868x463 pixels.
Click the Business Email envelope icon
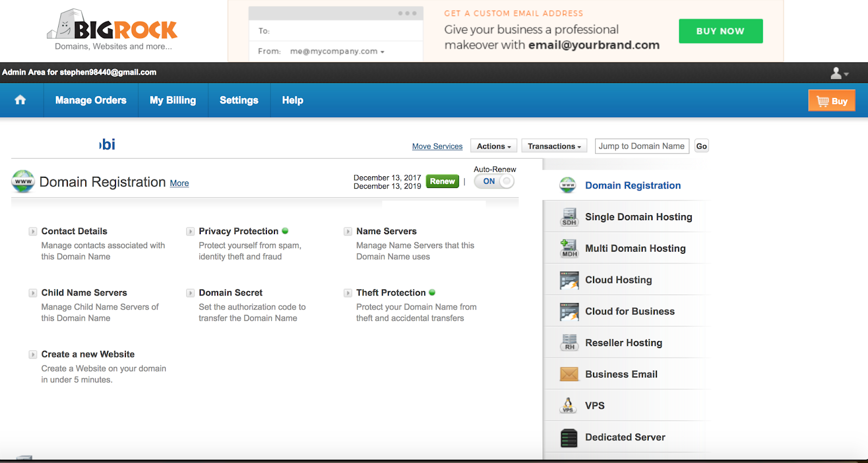point(569,374)
